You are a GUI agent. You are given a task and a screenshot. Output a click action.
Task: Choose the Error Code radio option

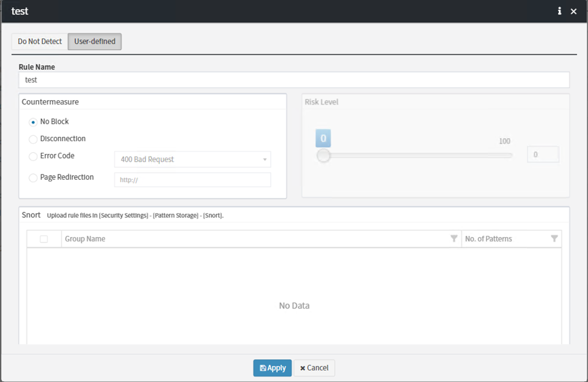[x=33, y=156]
